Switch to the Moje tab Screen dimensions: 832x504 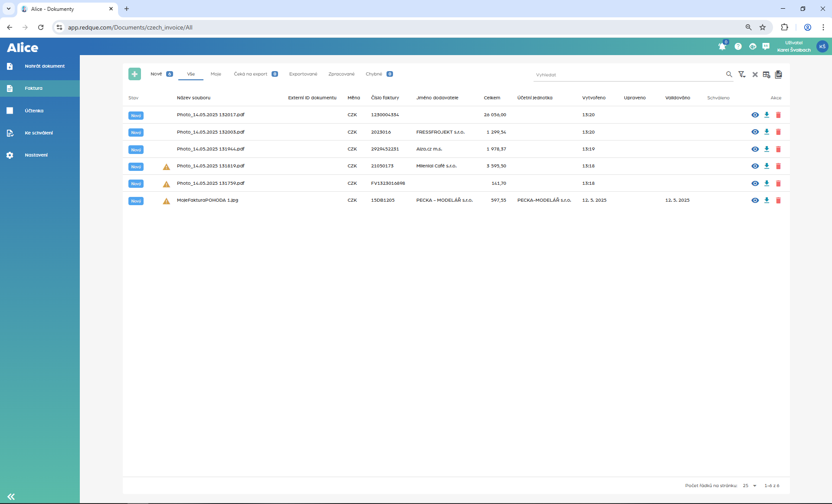tap(216, 74)
